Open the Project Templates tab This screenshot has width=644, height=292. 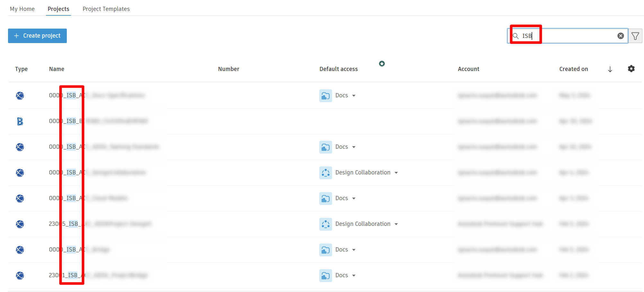coord(106,9)
